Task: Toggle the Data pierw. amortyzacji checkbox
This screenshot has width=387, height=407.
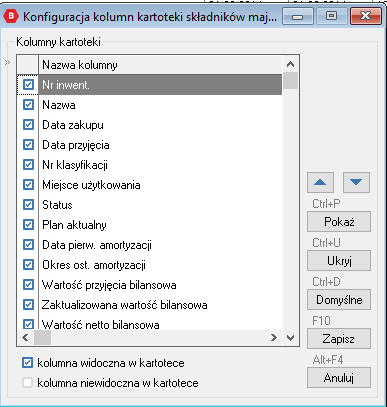Action: [28, 245]
